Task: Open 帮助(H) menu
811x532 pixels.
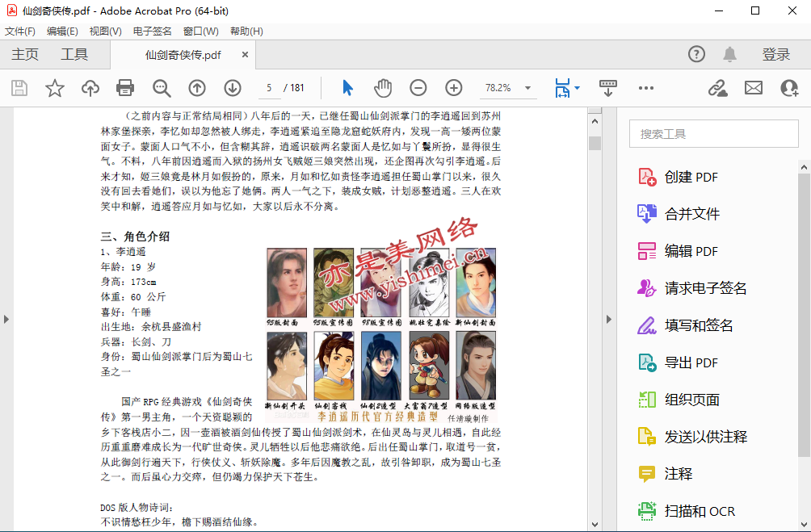Action: [246, 31]
